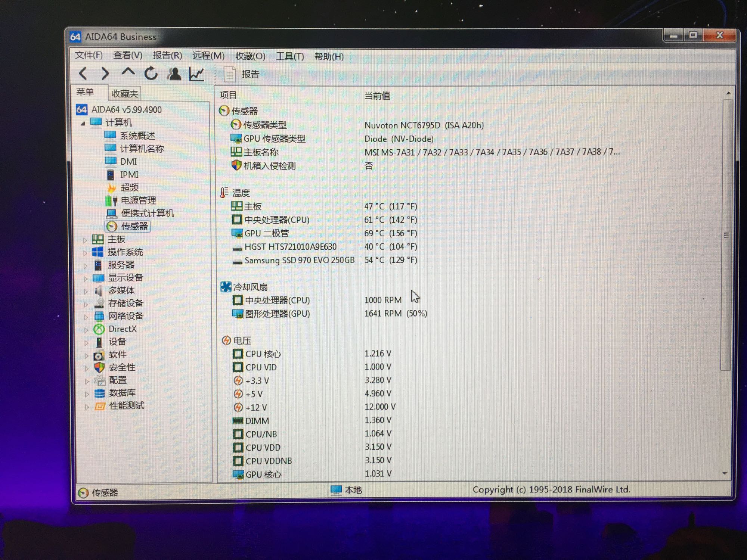Collapse the 计算机 tree node
Viewport: 747px width, 560px height.
coord(83,123)
